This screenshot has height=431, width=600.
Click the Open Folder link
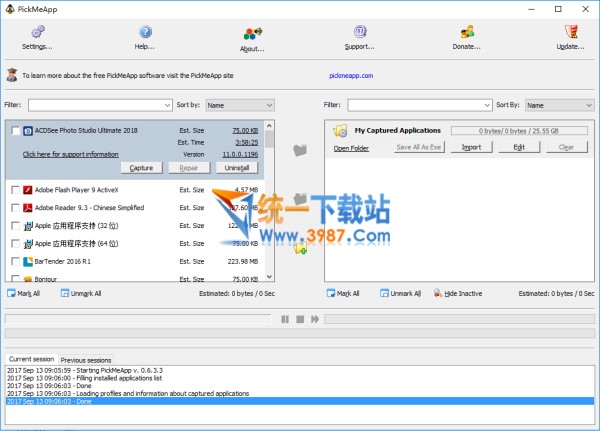click(x=351, y=148)
